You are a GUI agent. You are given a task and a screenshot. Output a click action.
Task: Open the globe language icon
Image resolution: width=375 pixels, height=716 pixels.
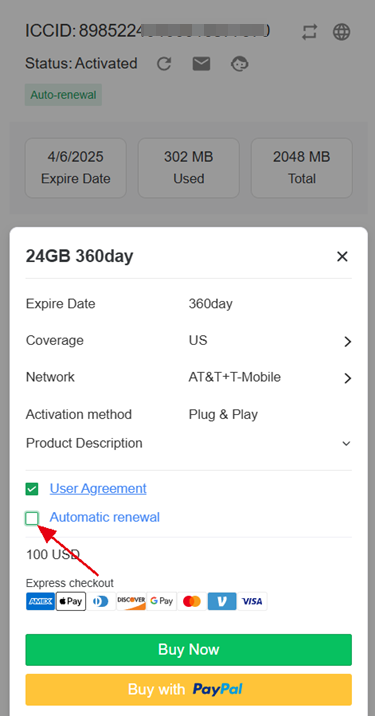click(341, 32)
